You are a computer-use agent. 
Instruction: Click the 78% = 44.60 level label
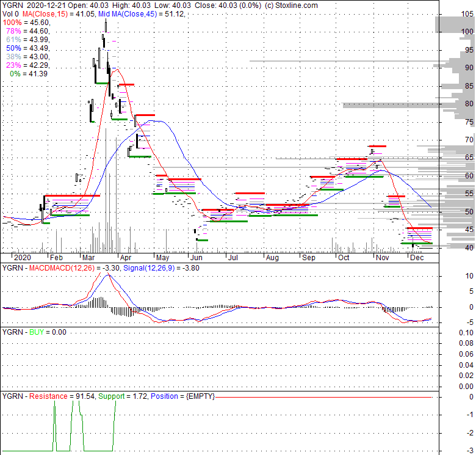[27, 31]
